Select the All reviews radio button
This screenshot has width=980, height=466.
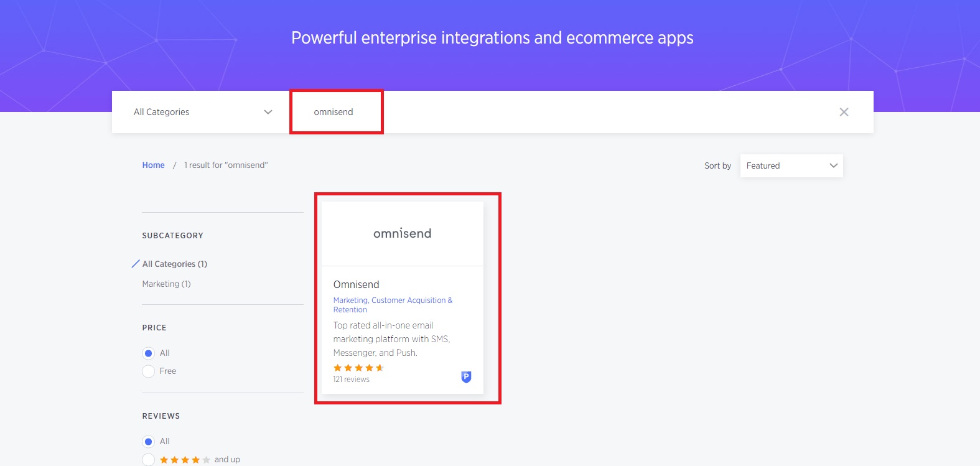(x=149, y=442)
